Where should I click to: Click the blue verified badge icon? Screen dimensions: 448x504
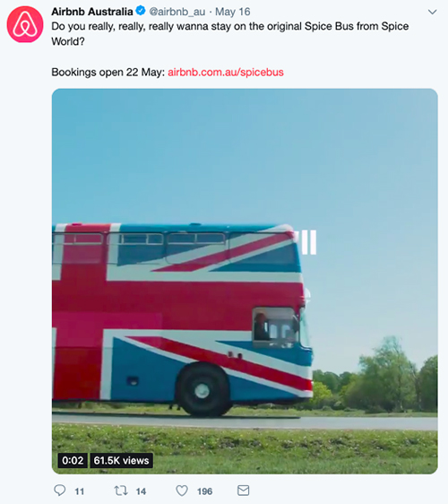point(141,11)
